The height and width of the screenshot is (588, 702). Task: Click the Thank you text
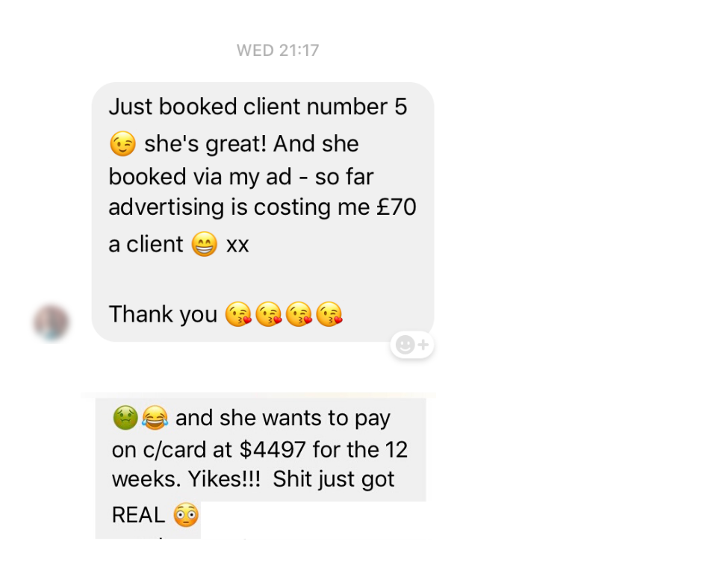(163, 314)
